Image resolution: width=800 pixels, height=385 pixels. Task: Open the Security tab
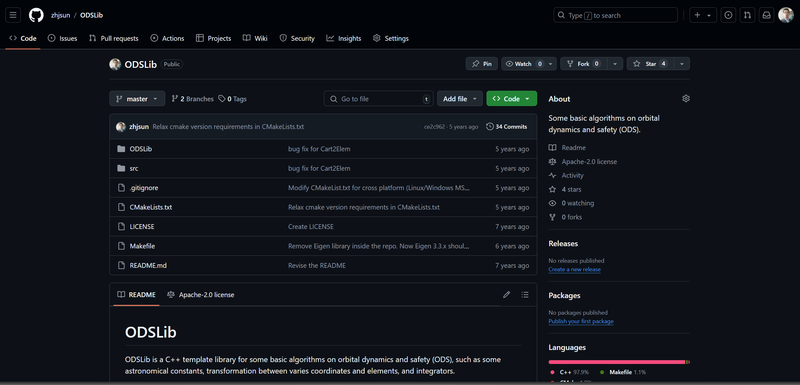point(297,38)
